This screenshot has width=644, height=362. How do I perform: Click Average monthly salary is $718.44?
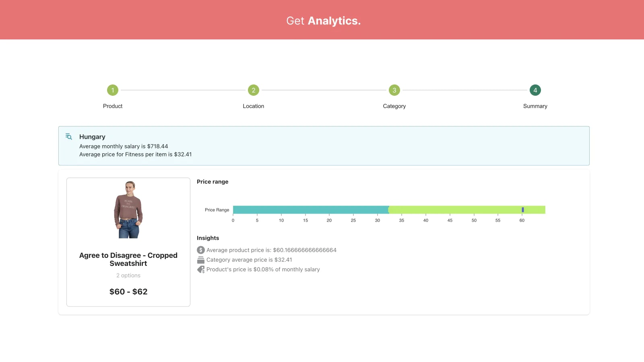click(x=124, y=146)
